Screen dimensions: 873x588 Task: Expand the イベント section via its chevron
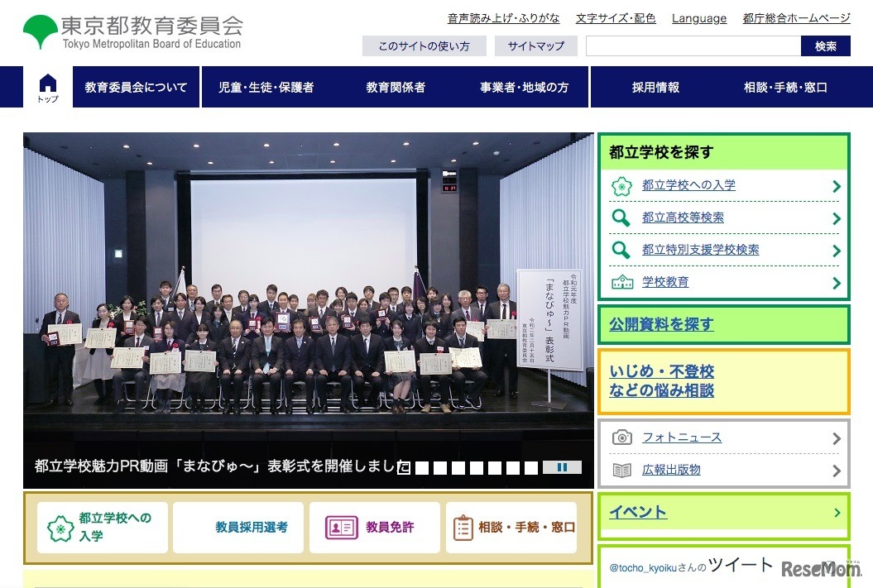click(836, 513)
